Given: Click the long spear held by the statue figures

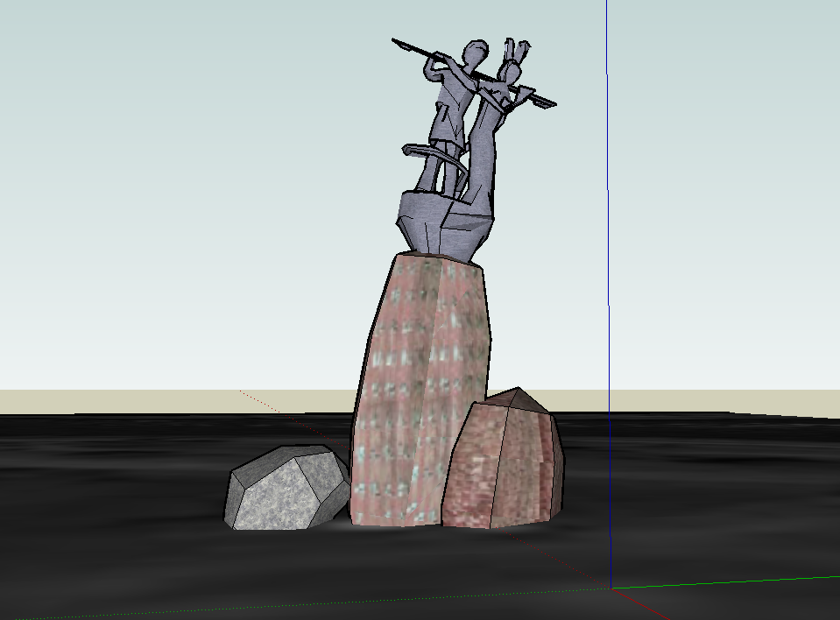Looking at the screenshot, I should coord(474,73).
